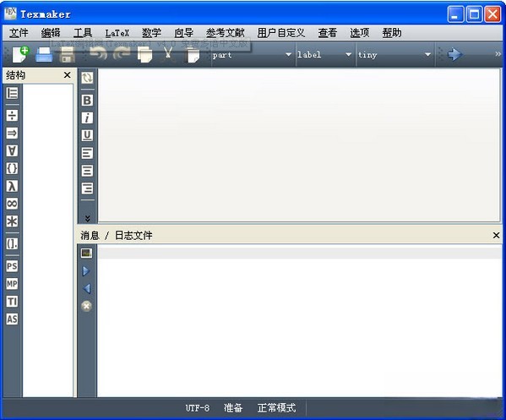Expand more editor toolbar items
The height and width of the screenshot is (420, 506).
pos(88,219)
